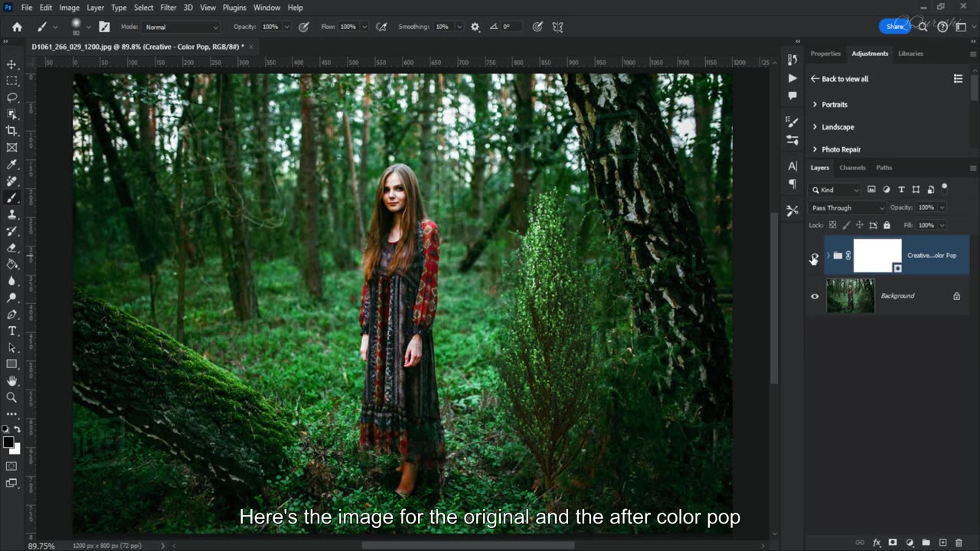Toggle airbrush build-up effect
Image resolution: width=980 pixels, height=551 pixels.
point(382,27)
